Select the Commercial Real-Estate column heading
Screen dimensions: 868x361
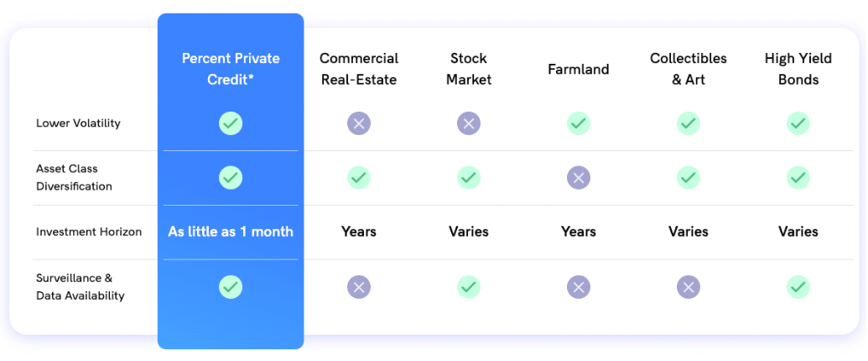click(x=359, y=69)
